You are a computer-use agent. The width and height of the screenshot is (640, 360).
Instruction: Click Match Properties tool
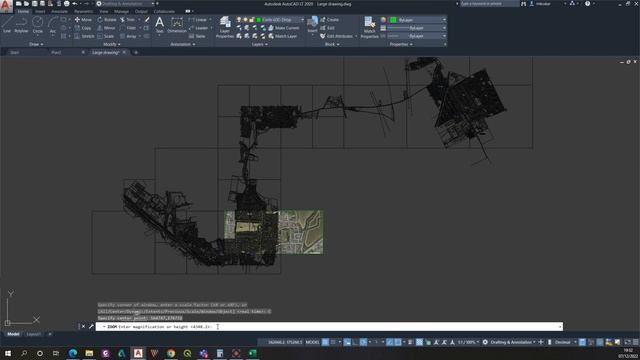coord(369,27)
